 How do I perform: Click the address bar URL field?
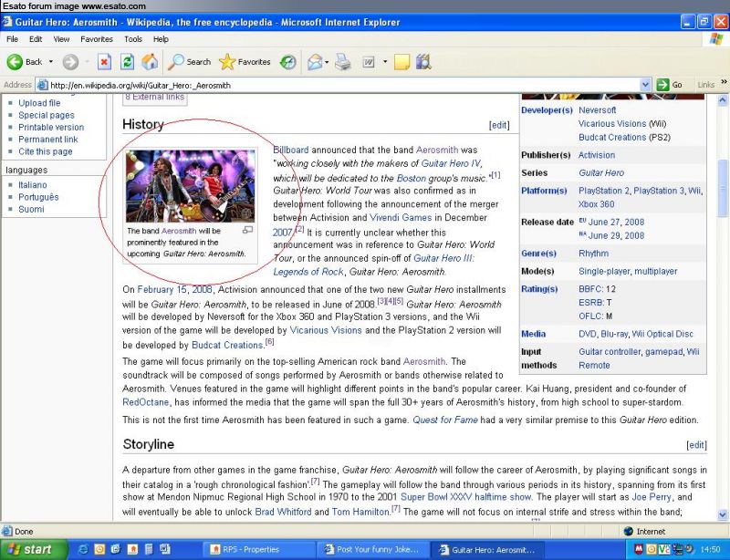(x=345, y=85)
